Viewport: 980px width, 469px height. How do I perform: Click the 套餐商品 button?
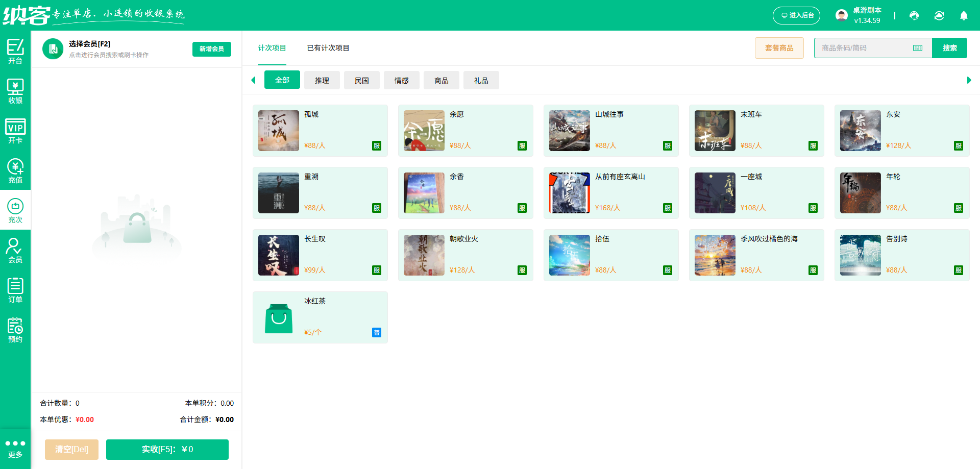click(x=779, y=48)
